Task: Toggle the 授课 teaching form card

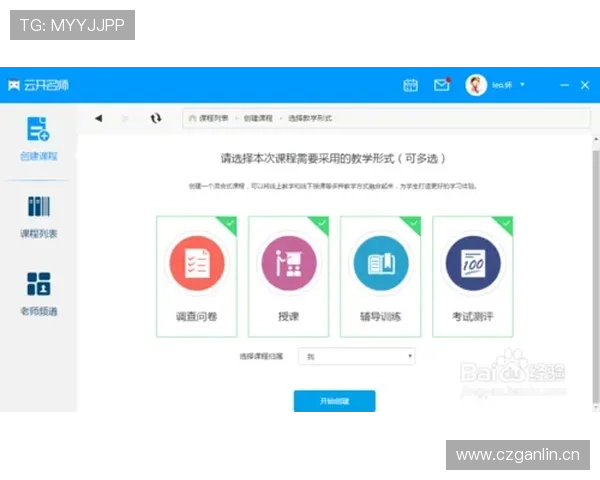Action: (289, 277)
